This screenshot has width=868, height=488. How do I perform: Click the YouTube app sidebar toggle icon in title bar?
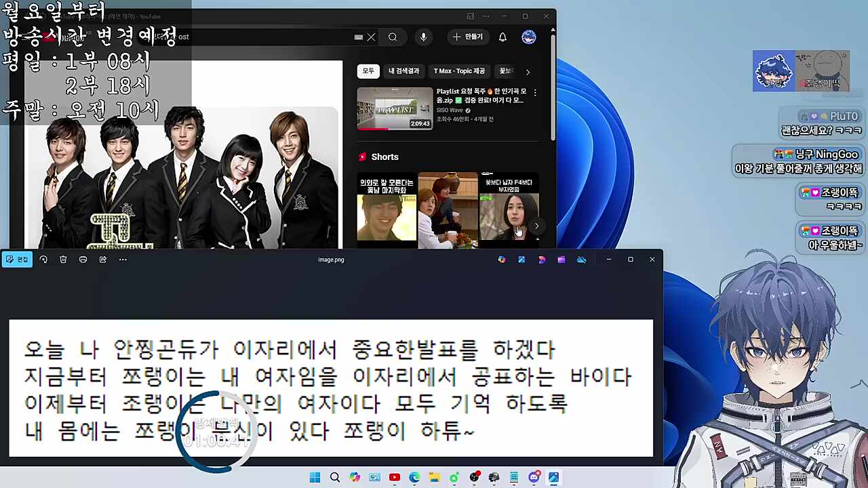tap(470, 16)
